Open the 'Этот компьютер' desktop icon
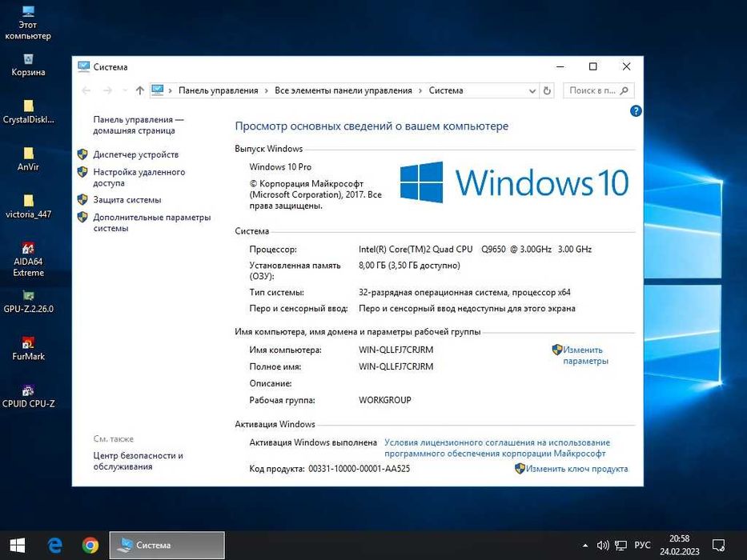The image size is (747, 560). point(28,22)
